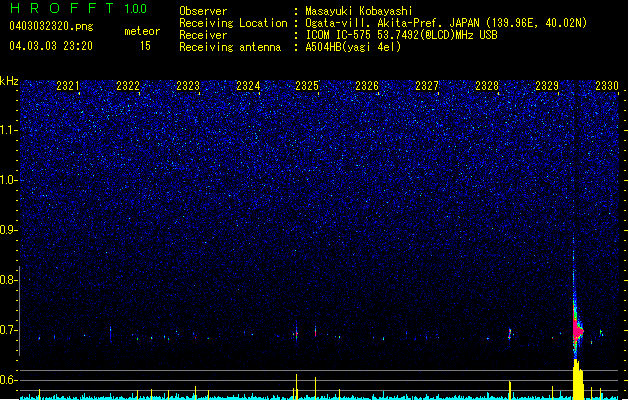The height and width of the screenshot is (400, 629).
Task: Click the antenna value A504HB(yagi 4el)
Action: (353, 47)
